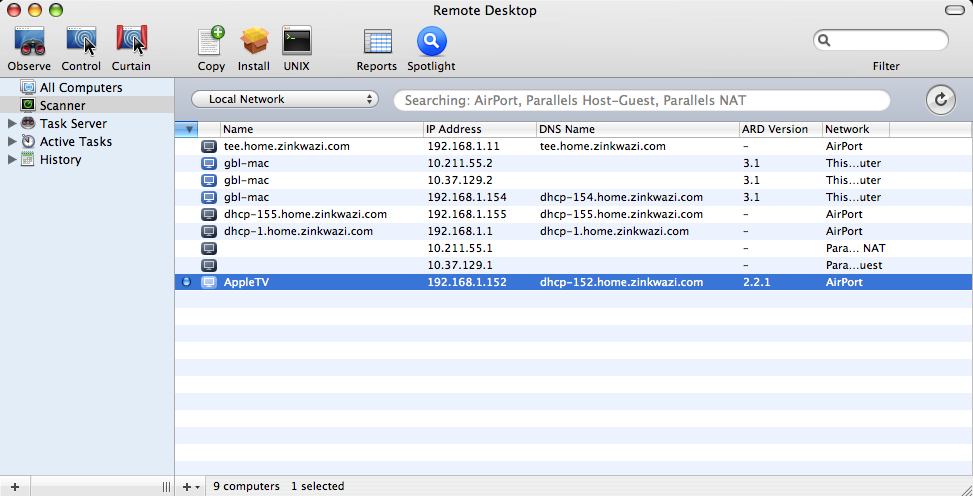Click ARD version 2.2.1 cell
Viewport: 973px width, 496px height.
pyautogui.click(x=756, y=282)
